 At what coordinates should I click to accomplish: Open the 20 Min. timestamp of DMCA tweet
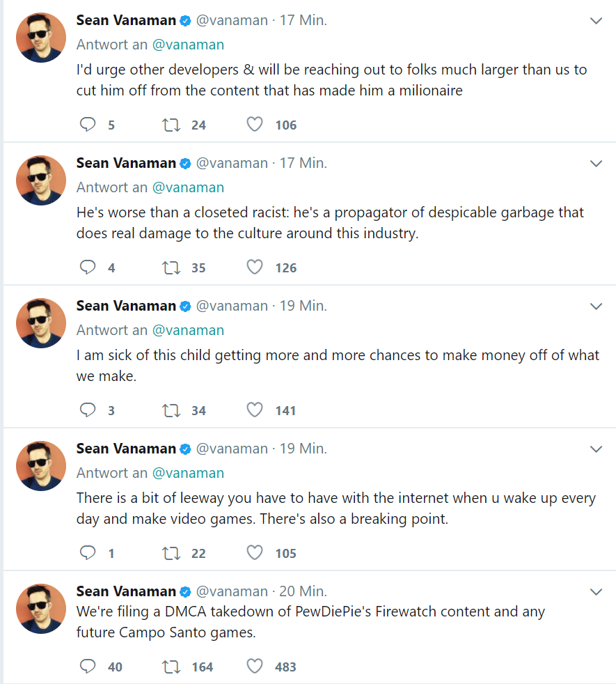[x=303, y=591]
